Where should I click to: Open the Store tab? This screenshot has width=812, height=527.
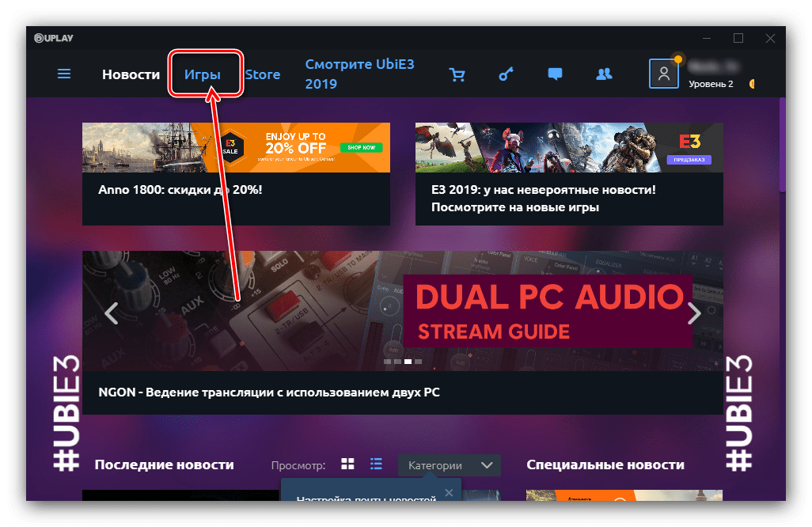[x=263, y=74]
